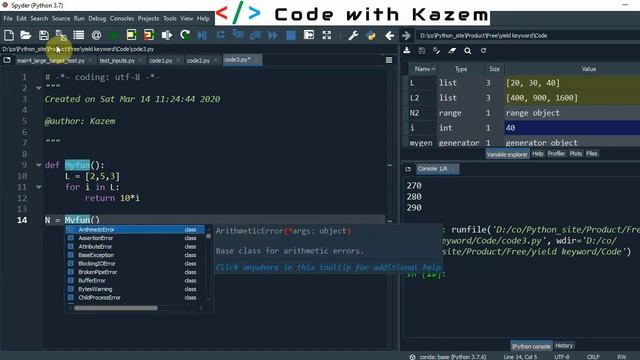This screenshot has height=360, width=640.
Task: Open the Search menu
Action: click(39, 18)
